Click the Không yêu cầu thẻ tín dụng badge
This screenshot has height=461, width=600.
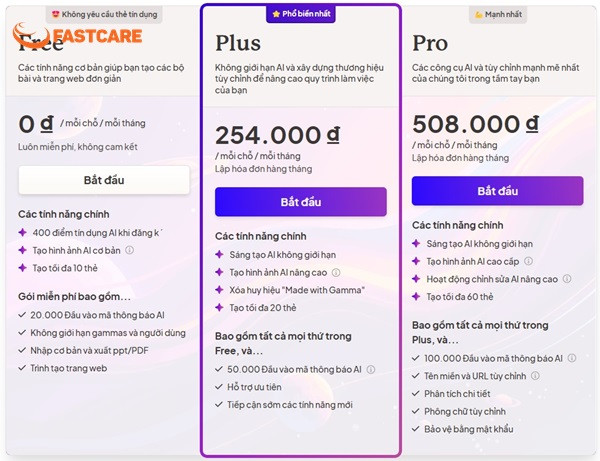(104, 15)
